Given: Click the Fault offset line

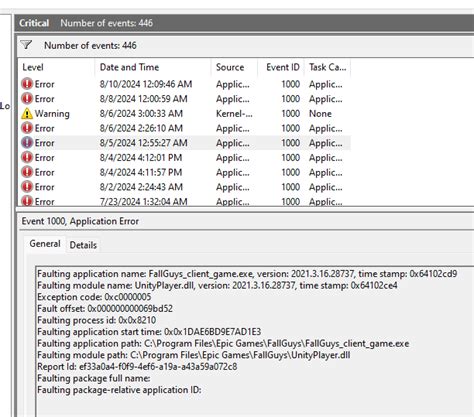Looking at the screenshot, I should [x=105, y=308].
